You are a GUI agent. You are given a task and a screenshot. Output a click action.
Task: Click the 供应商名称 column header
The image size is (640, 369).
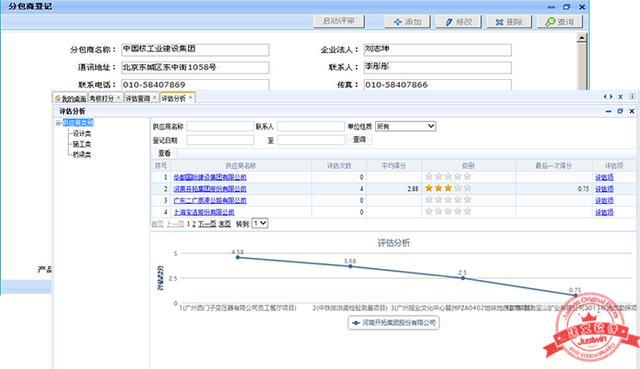(240, 166)
